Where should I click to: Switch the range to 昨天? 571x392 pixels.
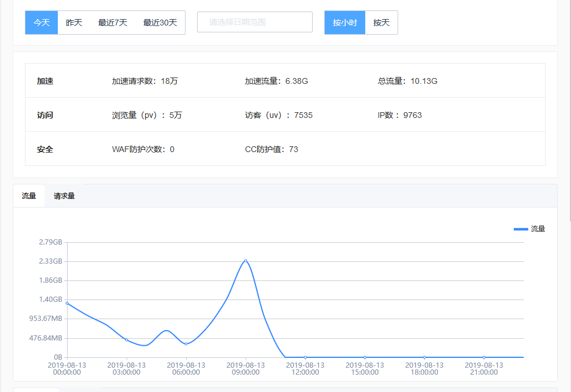tap(74, 23)
